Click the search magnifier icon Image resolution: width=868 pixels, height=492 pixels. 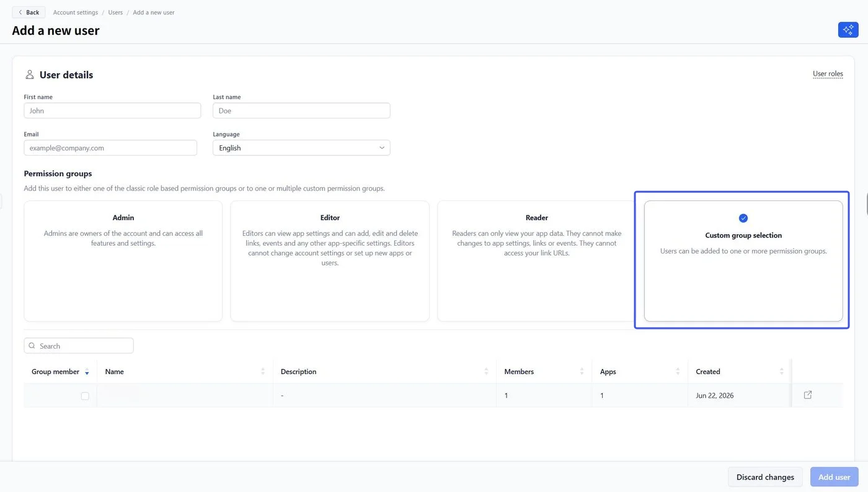(32, 346)
